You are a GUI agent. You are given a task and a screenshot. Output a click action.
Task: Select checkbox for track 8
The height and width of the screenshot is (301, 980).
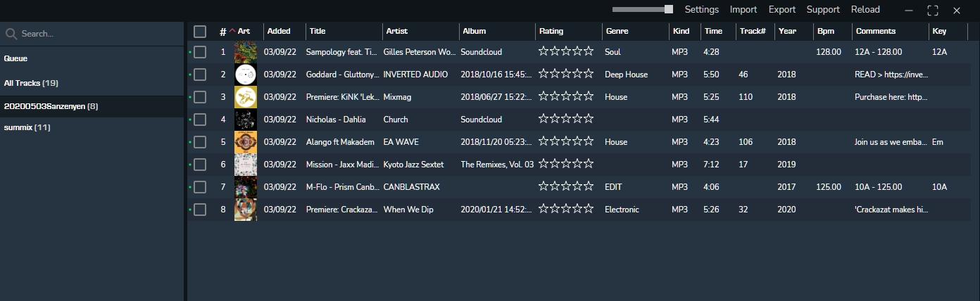200,210
